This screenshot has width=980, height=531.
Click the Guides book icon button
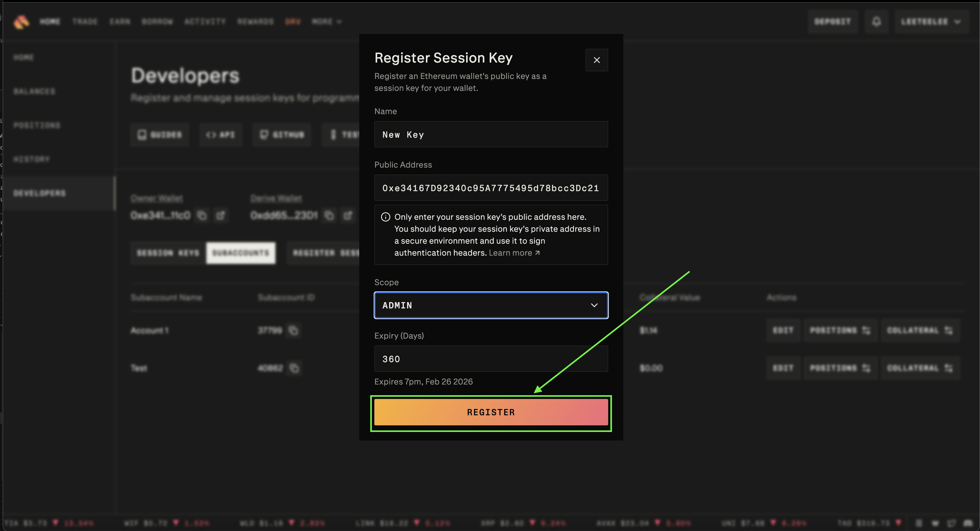tap(159, 135)
